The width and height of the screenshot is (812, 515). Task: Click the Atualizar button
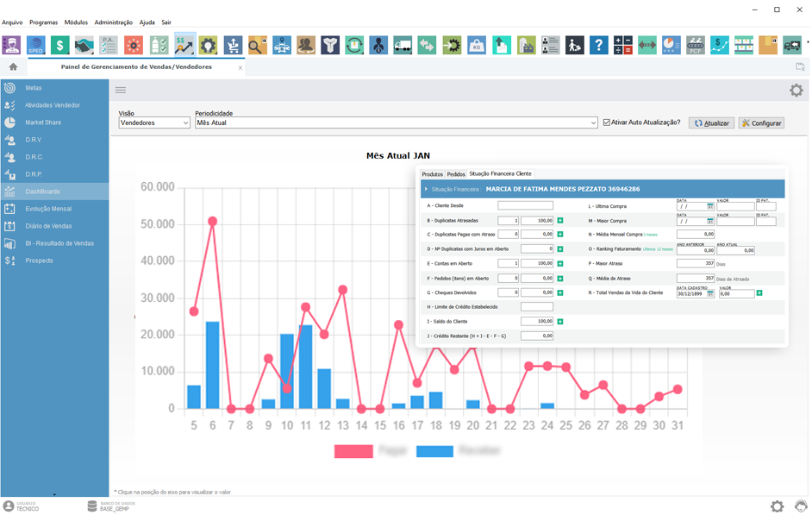click(x=711, y=123)
